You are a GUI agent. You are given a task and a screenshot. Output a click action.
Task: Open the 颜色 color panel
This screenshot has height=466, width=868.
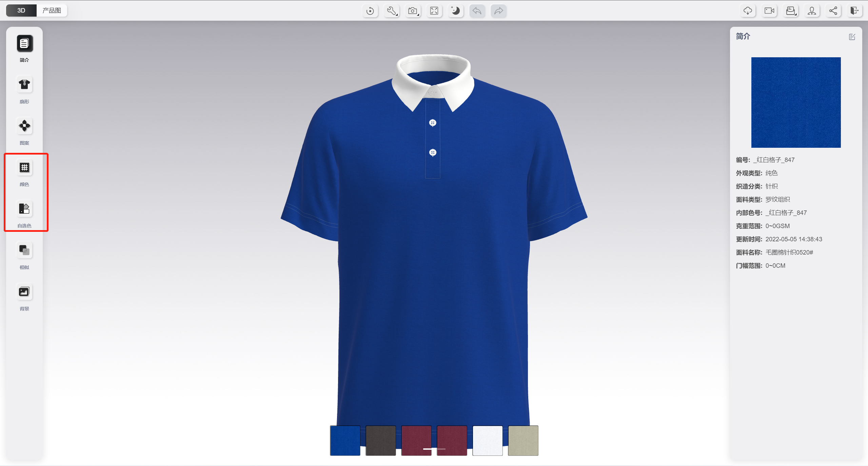pos(24,167)
